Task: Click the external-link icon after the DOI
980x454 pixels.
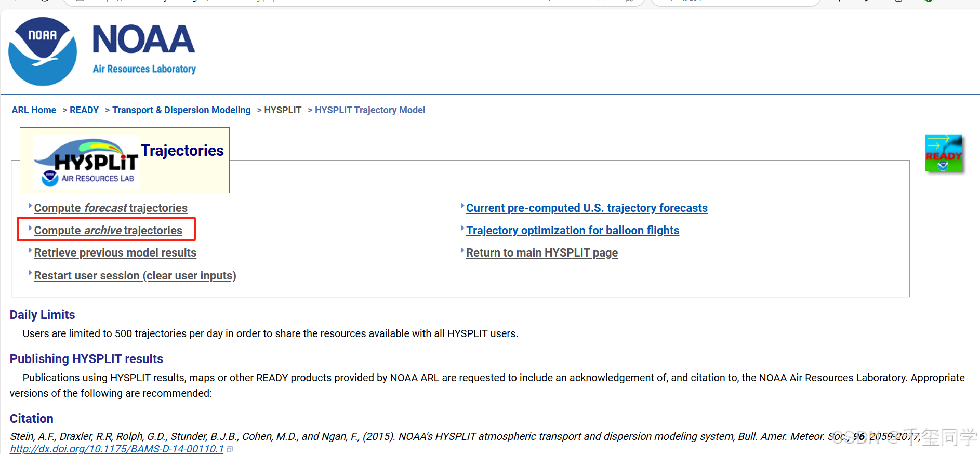Action: click(229, 449)
